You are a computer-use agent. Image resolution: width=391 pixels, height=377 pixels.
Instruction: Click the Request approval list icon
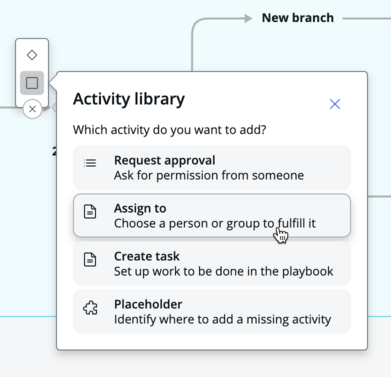pos(90,163)
